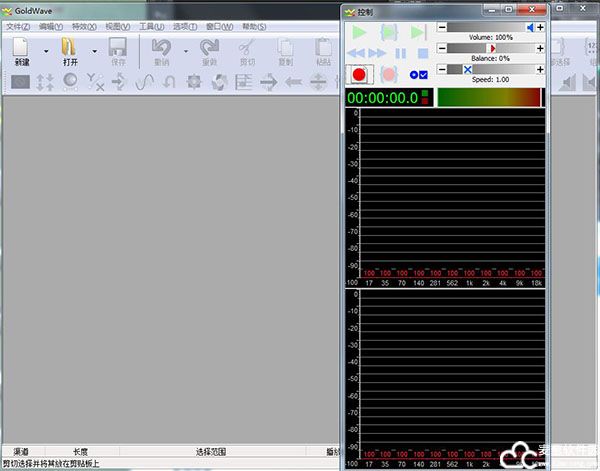Viewport: 600px width, 471px height.
Task: Click the 撤销 (Undo) arrow icon
Action: tap(160, 47)
